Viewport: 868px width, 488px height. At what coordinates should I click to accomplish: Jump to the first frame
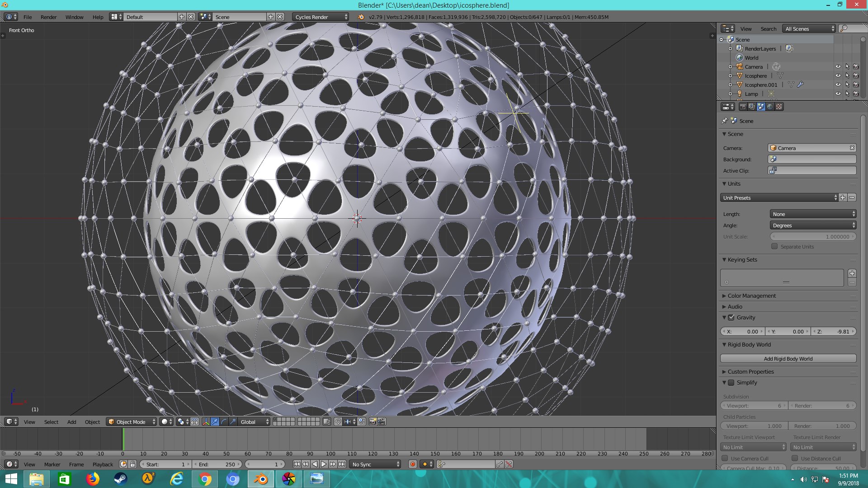point(297,464)
